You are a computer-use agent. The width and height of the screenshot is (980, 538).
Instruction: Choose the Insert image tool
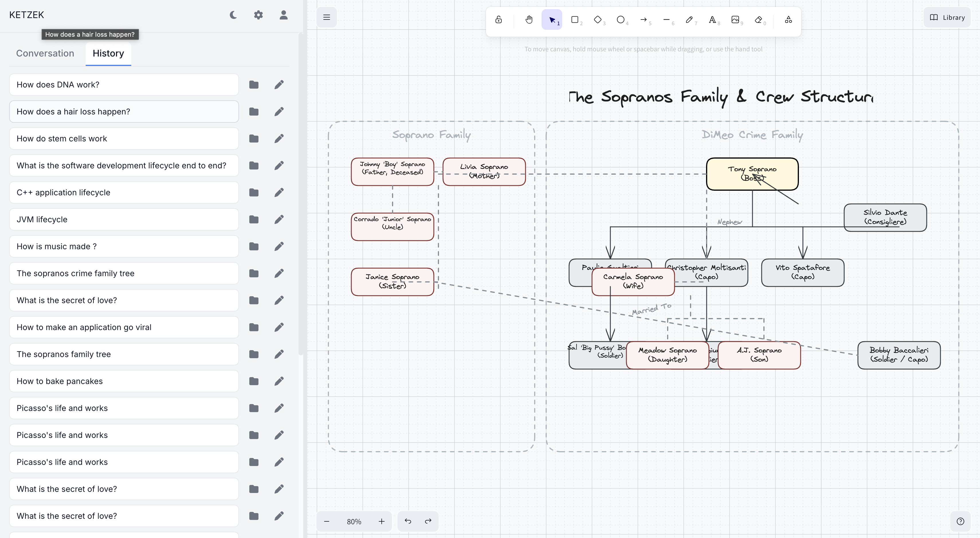click(735, 20)
